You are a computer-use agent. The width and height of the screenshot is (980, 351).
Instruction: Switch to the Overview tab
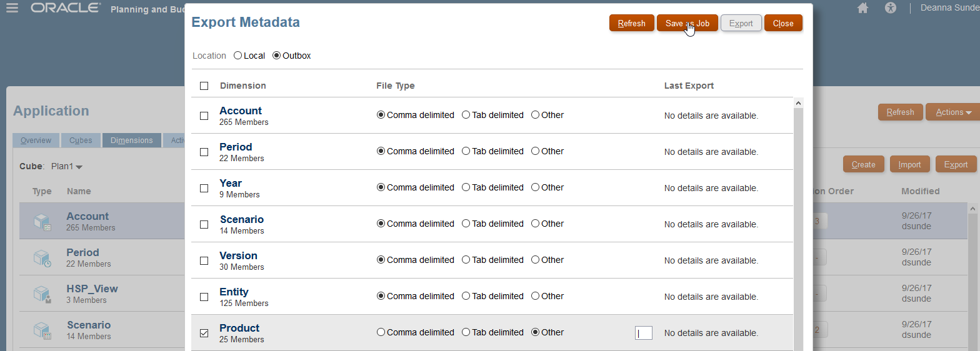[x=36, y=140]
